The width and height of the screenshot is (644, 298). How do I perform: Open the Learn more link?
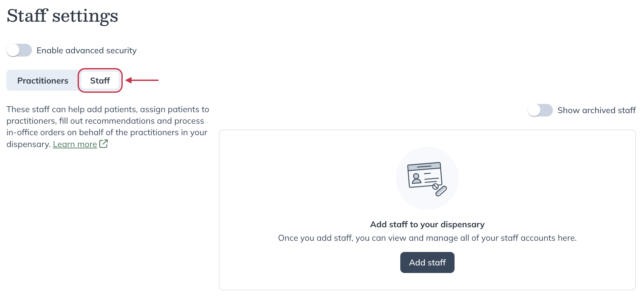(x=75, y=144)
